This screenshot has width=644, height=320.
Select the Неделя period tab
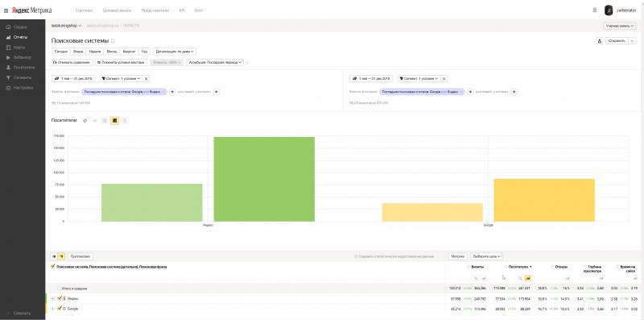click(95, 52)
